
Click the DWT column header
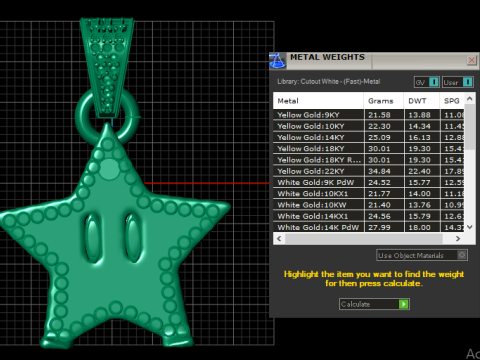[422, 101]
